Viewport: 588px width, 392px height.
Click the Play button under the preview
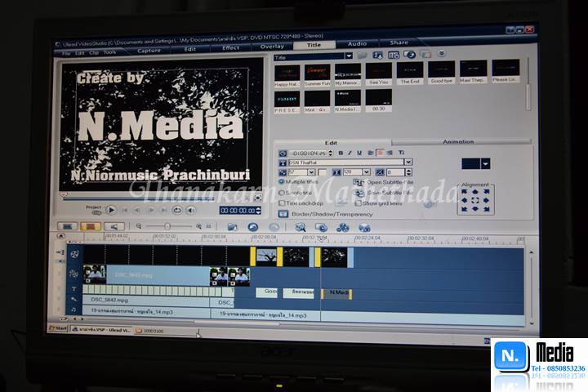pos(110,210)
